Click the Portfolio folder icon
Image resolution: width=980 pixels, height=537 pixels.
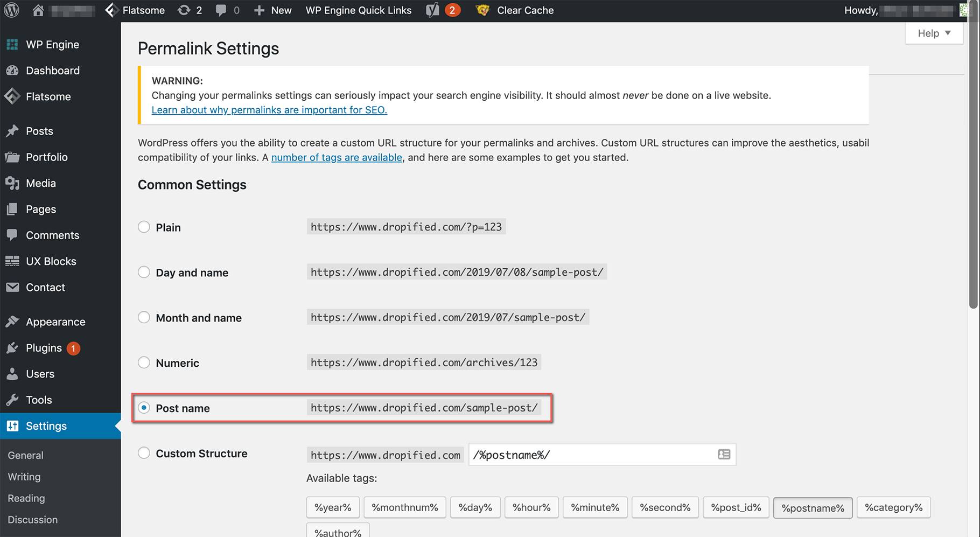12,157
